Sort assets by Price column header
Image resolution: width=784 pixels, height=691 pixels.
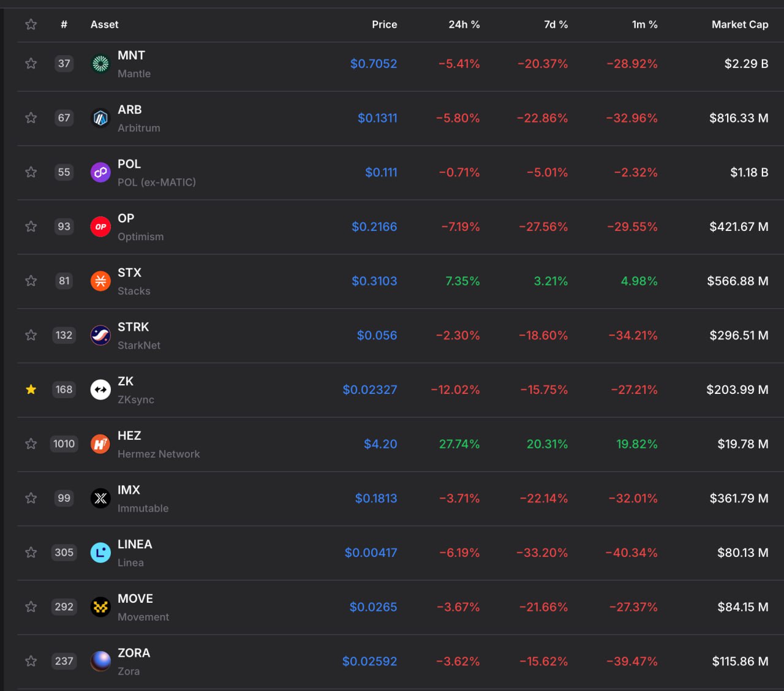(384, 25)
